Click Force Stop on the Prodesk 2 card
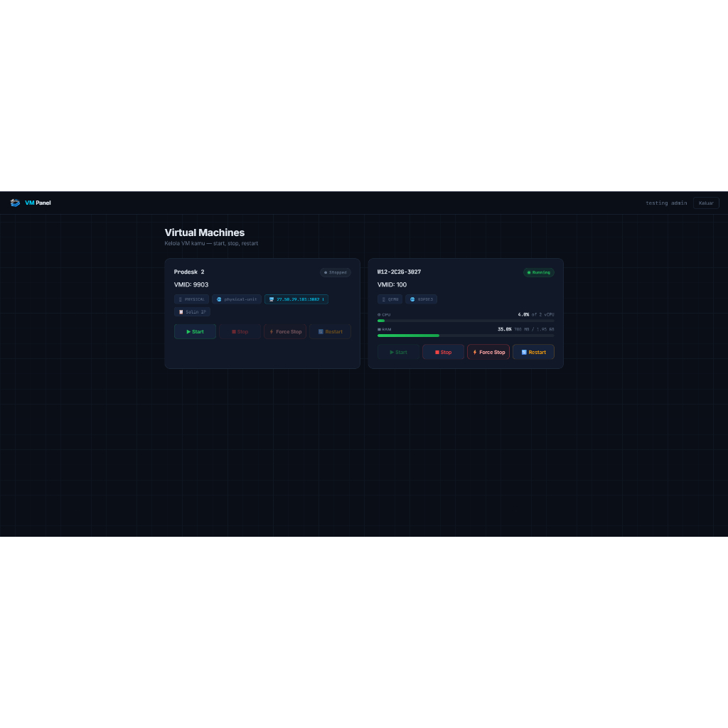The height and width of the screenshot is (728, 728). click(285, 331)
